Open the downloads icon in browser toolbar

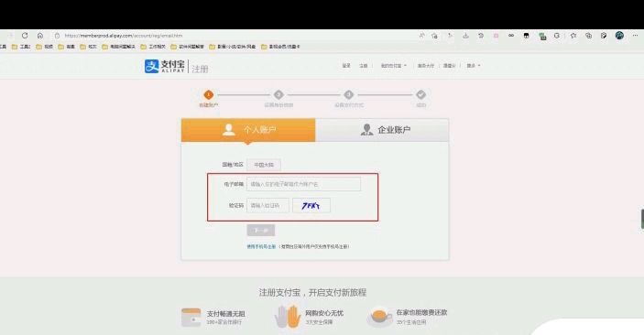coord(465,36)
